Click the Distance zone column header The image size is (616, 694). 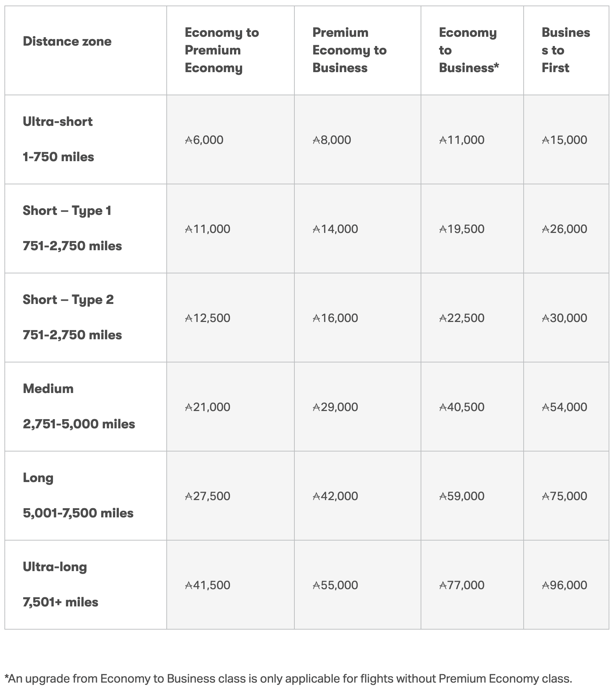(67, 41)
